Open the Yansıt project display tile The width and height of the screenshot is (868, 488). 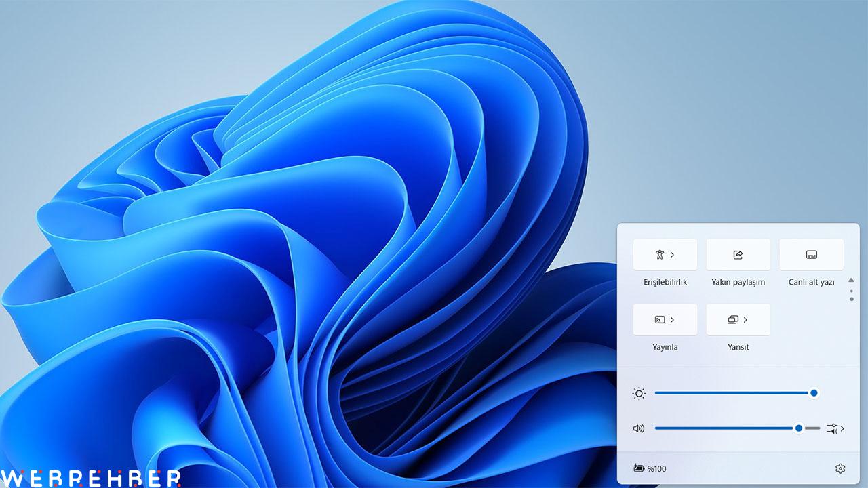[x=738, y=320]
